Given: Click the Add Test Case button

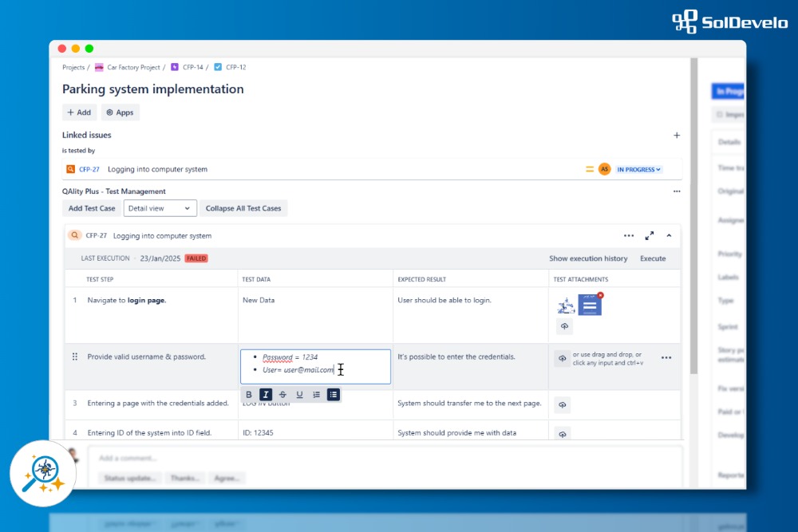Looking at the screenshot, I should pos(91,207).
